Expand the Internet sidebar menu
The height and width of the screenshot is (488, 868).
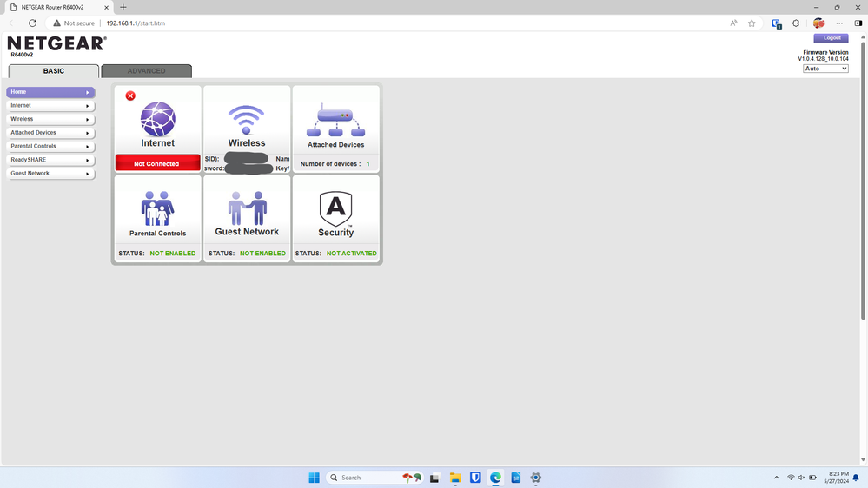click(x=50, y=105)
